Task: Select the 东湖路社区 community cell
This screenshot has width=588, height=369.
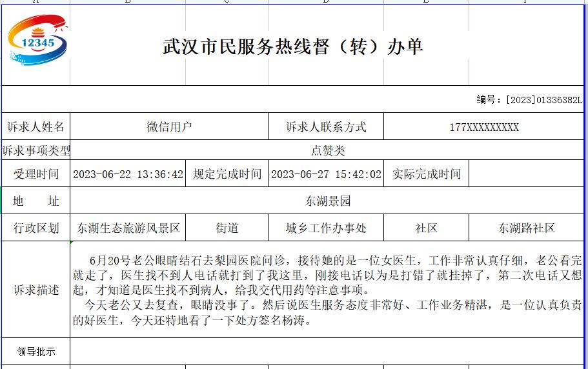Action: [525, 228]
